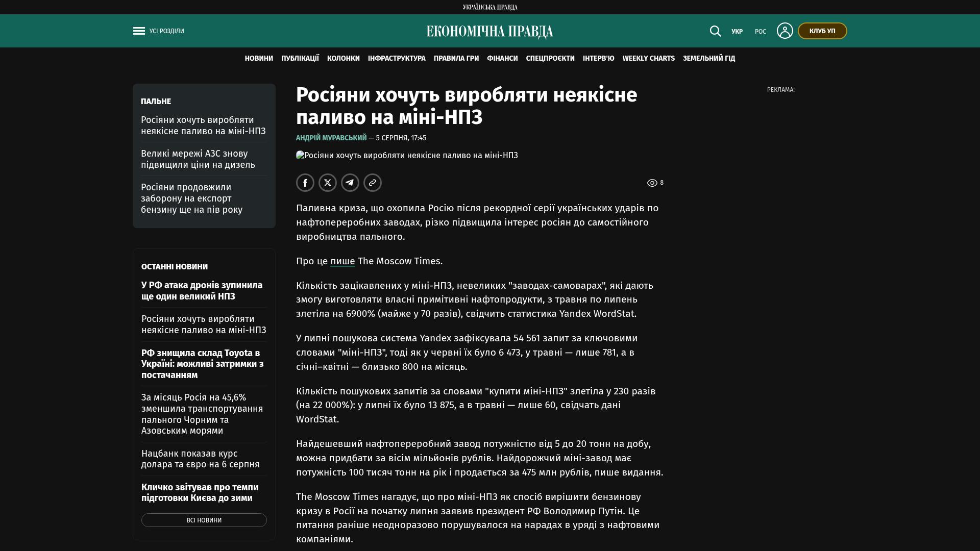Screen dimensions: 980x551
Task: Click the ПАЛЬНЕ section heading
Action: click(156, 102)
